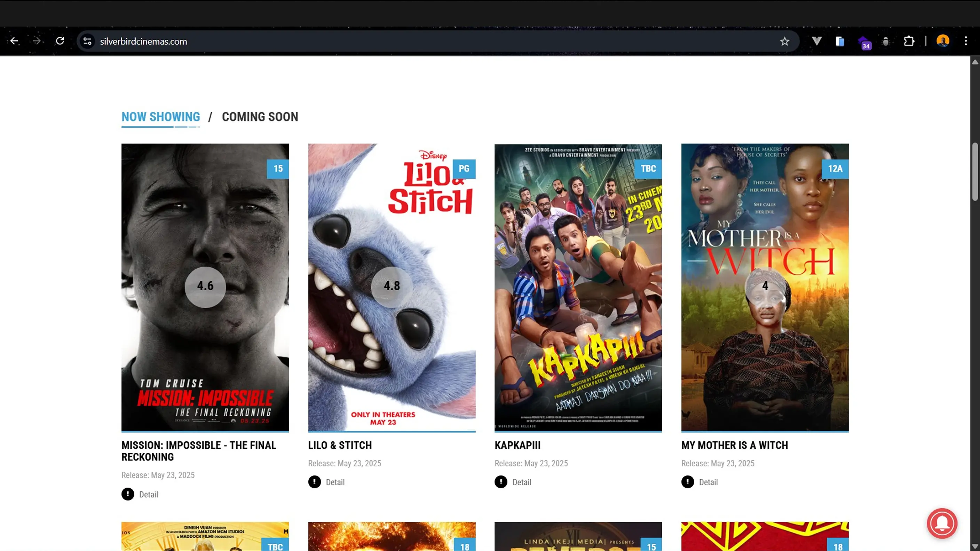Click the TBC badge on KAPKAPIII poster
The width and height of the screenshot is (980, 551).
pos(648,168)
